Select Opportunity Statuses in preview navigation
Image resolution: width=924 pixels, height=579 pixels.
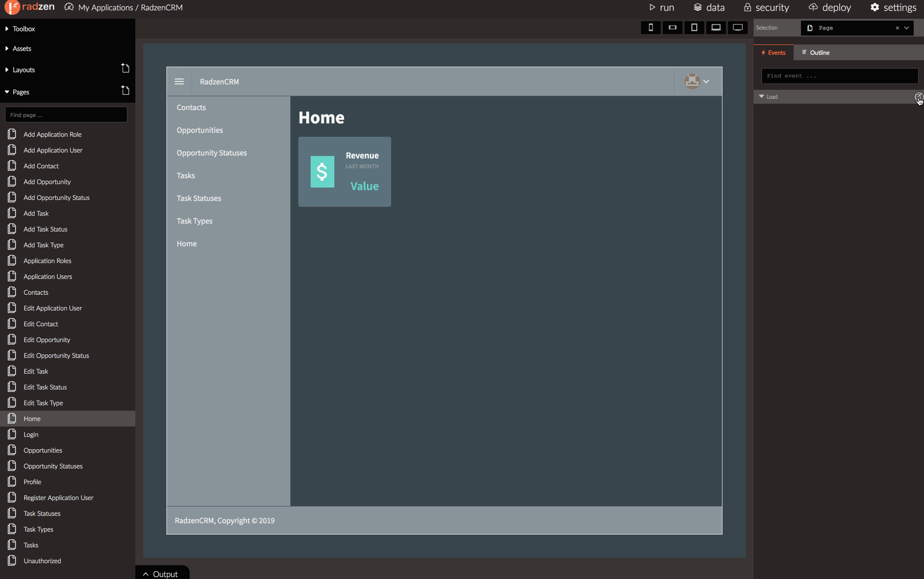212,153
